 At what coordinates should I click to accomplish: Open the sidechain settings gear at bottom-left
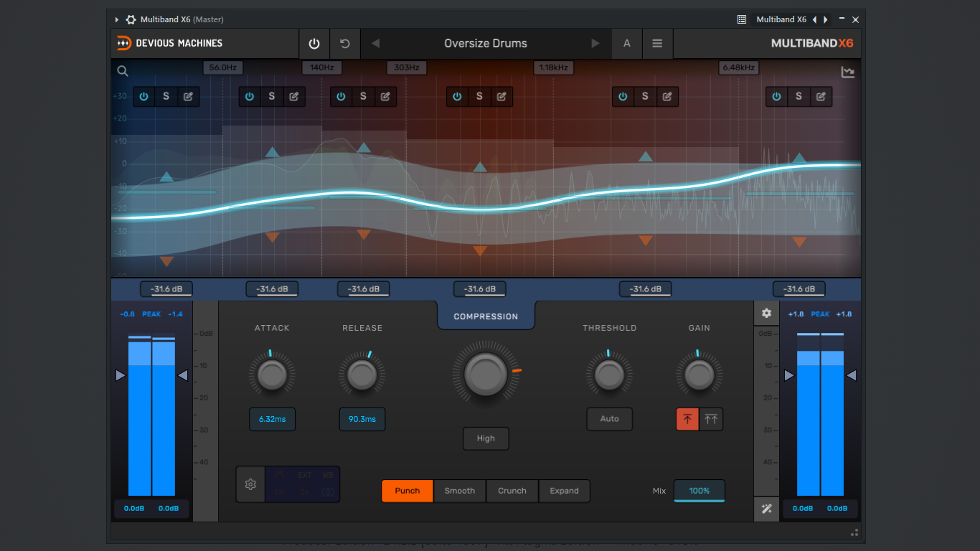click(250, 484)
